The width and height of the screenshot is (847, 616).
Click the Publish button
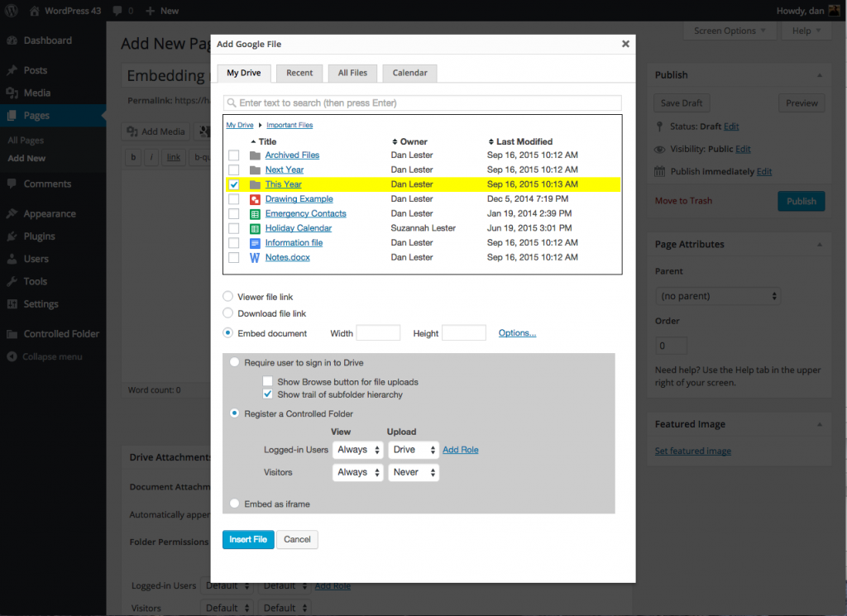click(801, 202)
